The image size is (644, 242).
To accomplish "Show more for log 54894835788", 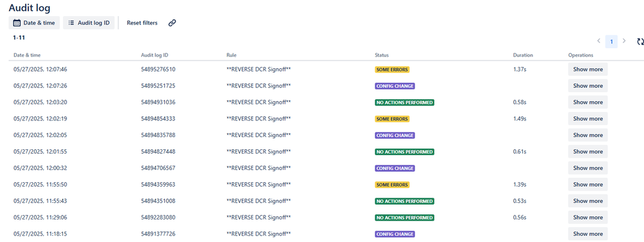I will 588,135.
